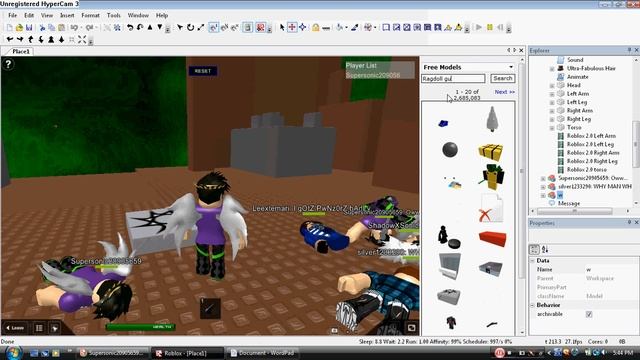Collapse the Behavior section in Properties
The image size is (640, 360).
[x=533, y=305]
